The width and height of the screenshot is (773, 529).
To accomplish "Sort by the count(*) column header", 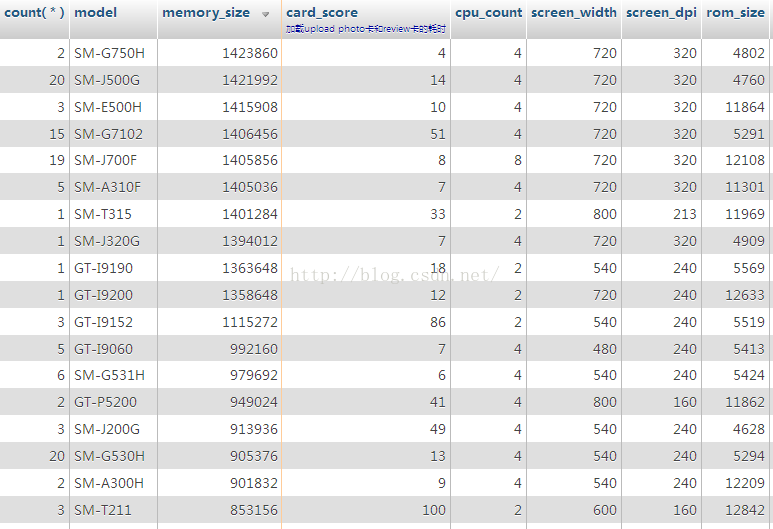I will pyautogui.click(x=34, y=13).
